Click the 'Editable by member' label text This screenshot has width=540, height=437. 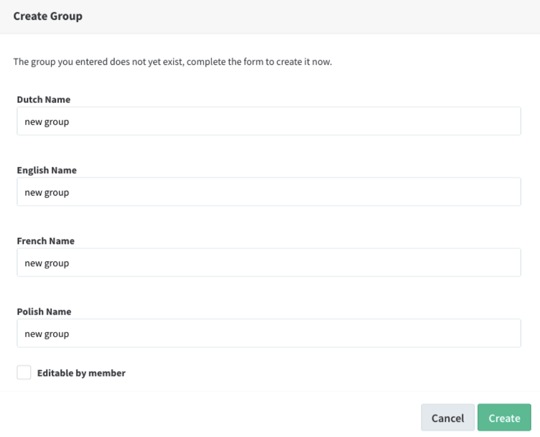(81, 373)
